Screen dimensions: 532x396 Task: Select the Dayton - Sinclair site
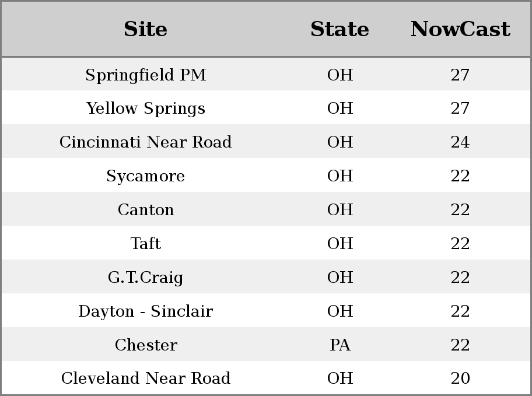(x=146, y=311)
